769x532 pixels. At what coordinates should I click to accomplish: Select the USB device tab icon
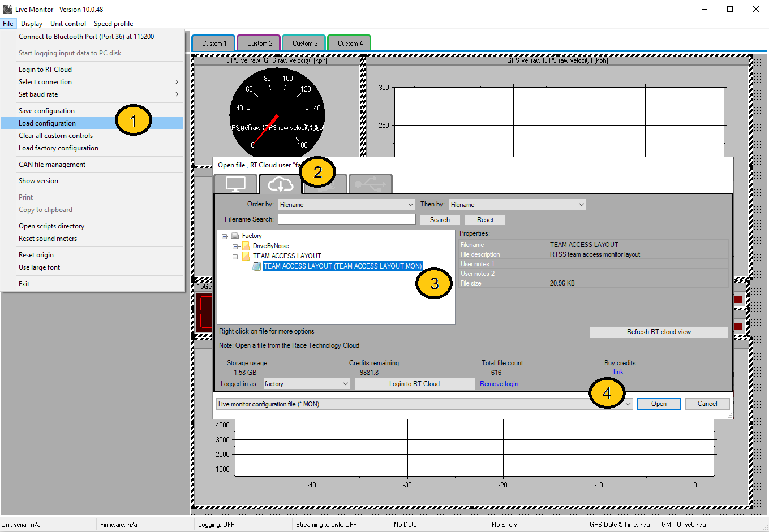click(x=371, y=184)
